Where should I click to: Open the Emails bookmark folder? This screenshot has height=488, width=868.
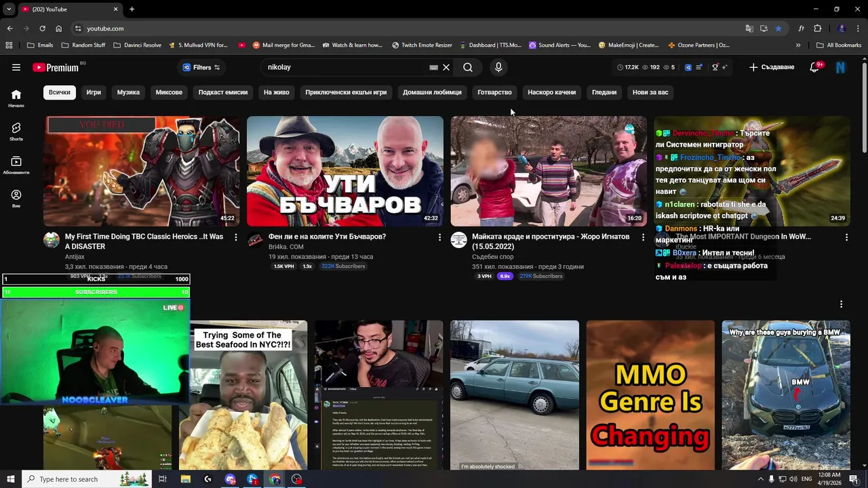(x=39, y=45)
